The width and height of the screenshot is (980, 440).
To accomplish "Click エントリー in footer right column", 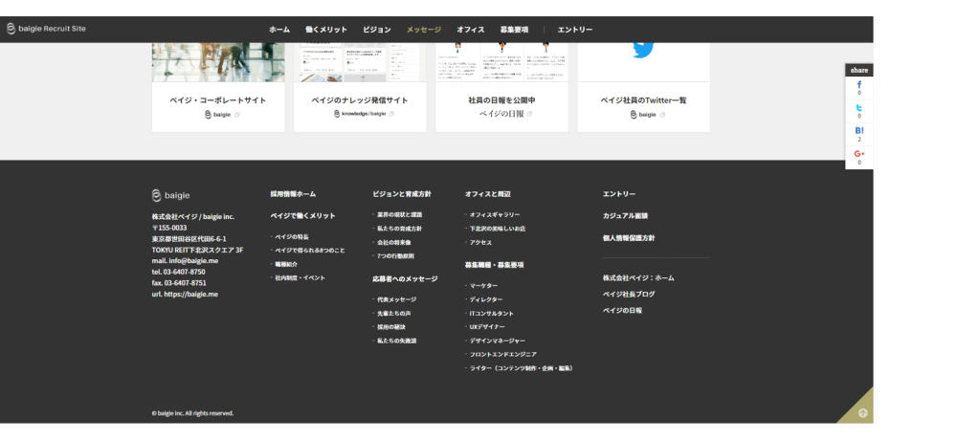I will click(619, 194).
